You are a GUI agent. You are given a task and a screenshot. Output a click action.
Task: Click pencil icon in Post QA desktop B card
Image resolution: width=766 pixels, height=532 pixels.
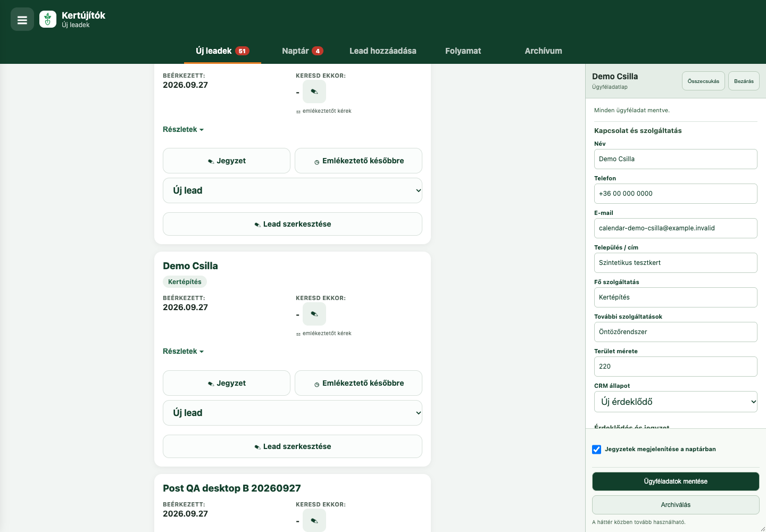[x=314, y=520]
